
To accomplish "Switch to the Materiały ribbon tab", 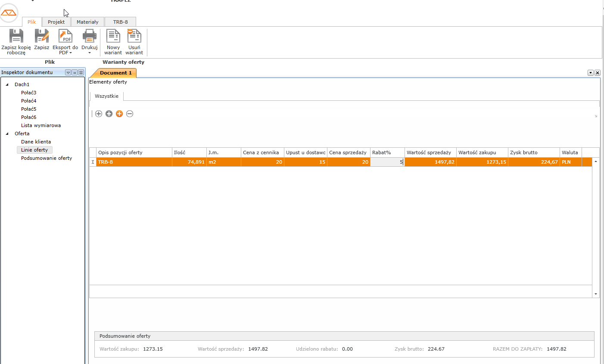I will click(87, 22).
